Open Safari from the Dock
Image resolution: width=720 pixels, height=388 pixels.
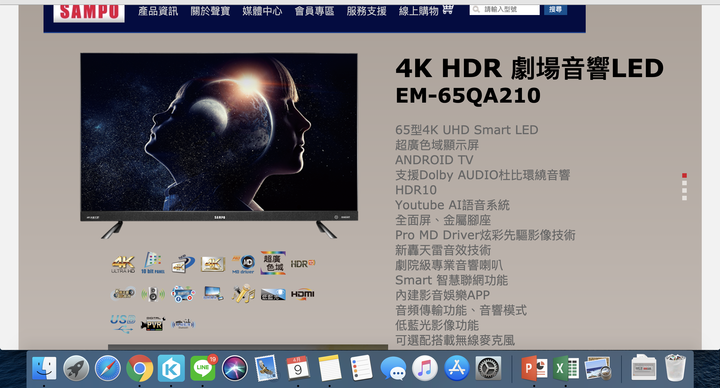click(x=108, y=368)
